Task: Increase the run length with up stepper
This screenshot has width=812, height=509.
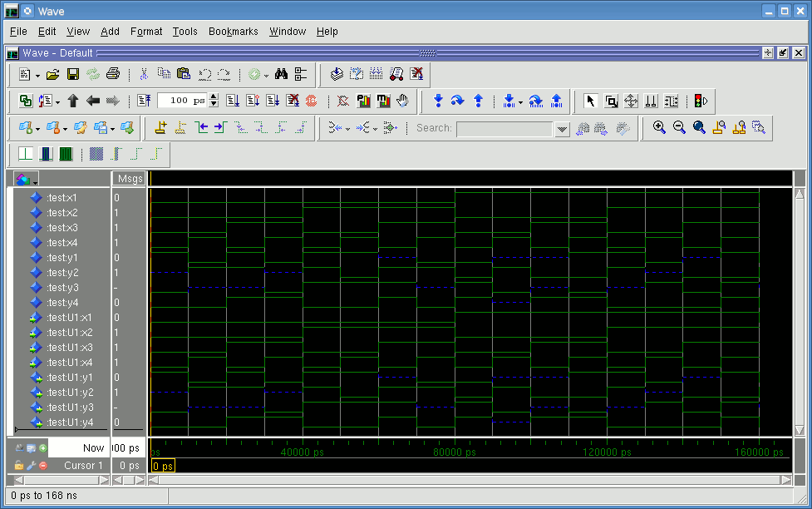Action: pos(214,97)
